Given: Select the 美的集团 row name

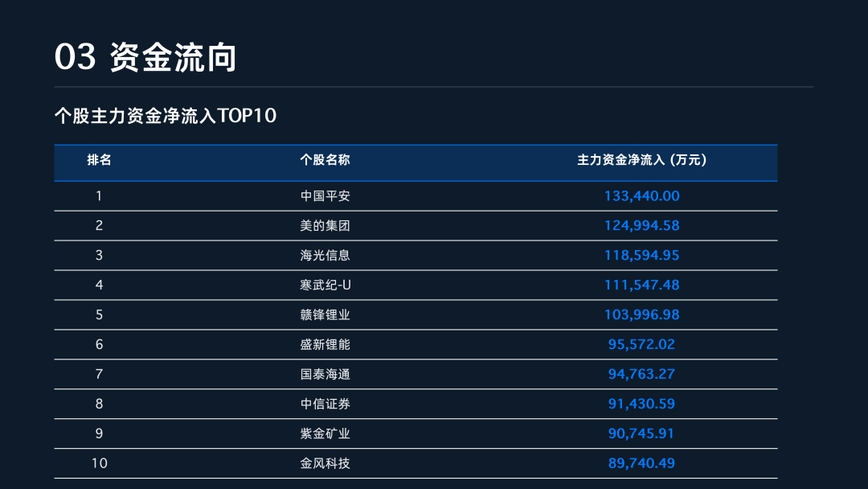Looking at the screenshot, I should pos(325,225).
